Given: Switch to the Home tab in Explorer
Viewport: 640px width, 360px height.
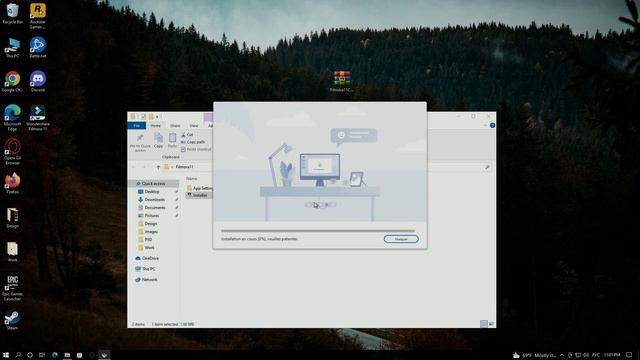Looking at the screenshot, I should (x=156, y=126).
